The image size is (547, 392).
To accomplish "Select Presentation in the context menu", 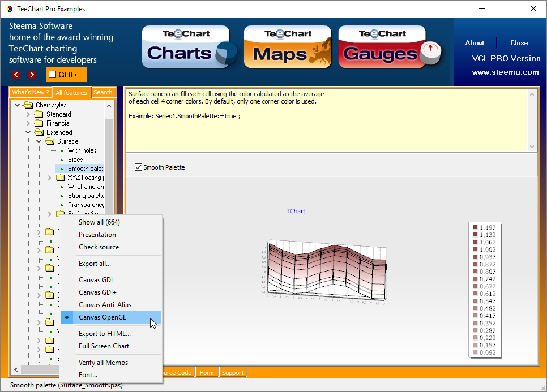I will (110, 235).
